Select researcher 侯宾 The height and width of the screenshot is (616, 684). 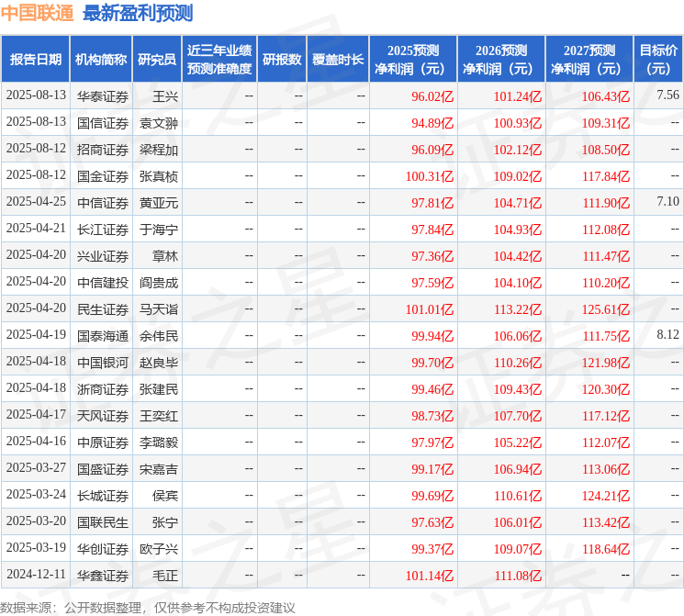(x=165, y=496)
